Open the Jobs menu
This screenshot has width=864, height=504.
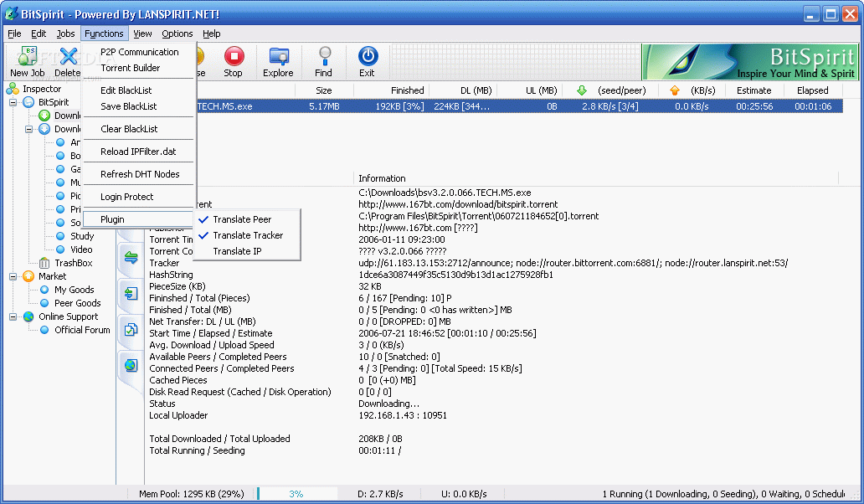[x=65, y=33]
